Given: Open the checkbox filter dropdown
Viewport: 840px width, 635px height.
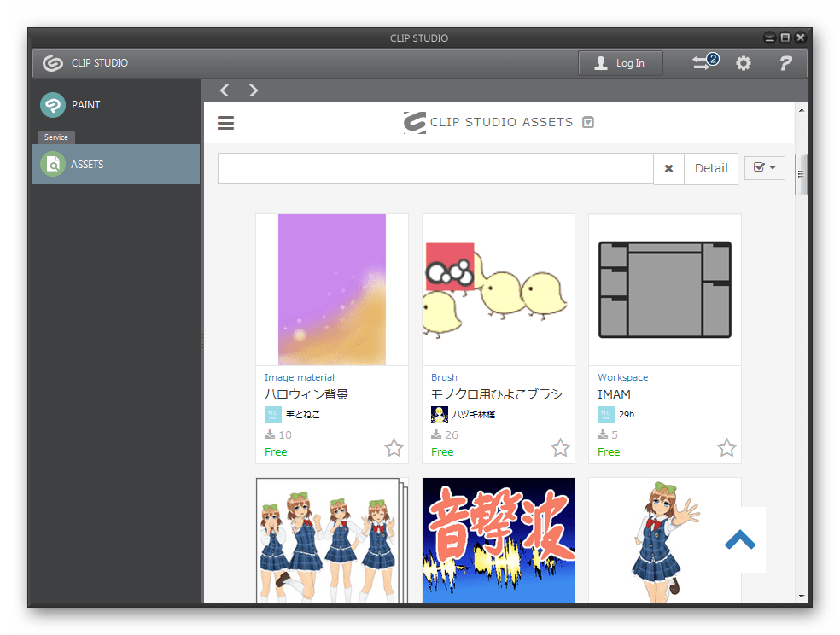Looking at the screenshot, I should pyautogui.click(x=765, y=167).
